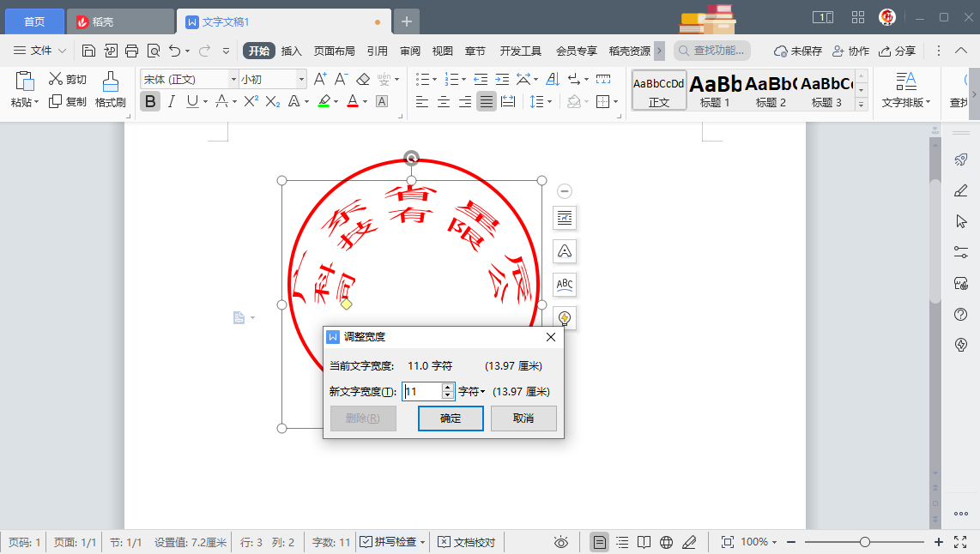This screenshot has height=554, width=980.
Task: Toggle Bold formatting button
Action: click(150, 101)
